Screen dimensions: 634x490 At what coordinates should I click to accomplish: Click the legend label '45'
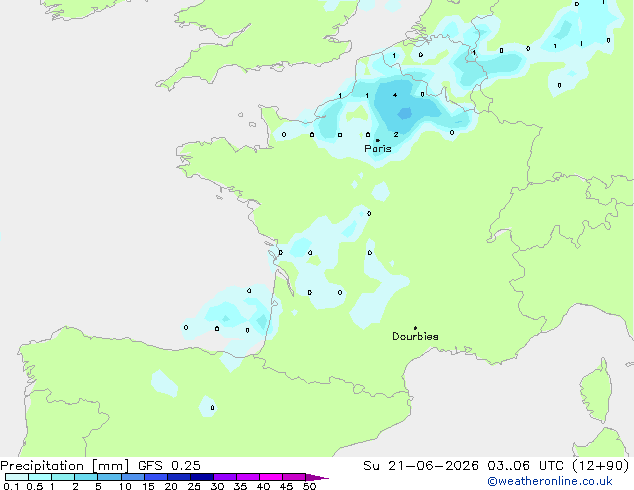[286, 486]
